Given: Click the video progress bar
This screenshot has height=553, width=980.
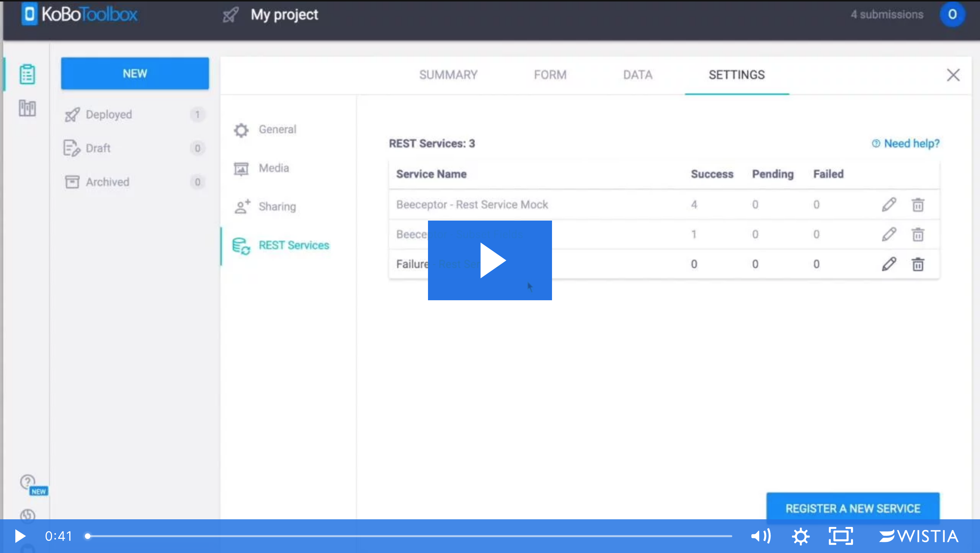Looking at the screenshot, I should point(410,536).
